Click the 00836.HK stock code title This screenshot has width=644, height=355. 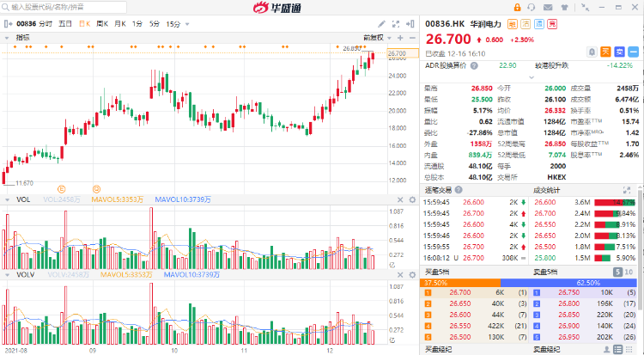tap(445, 24)
